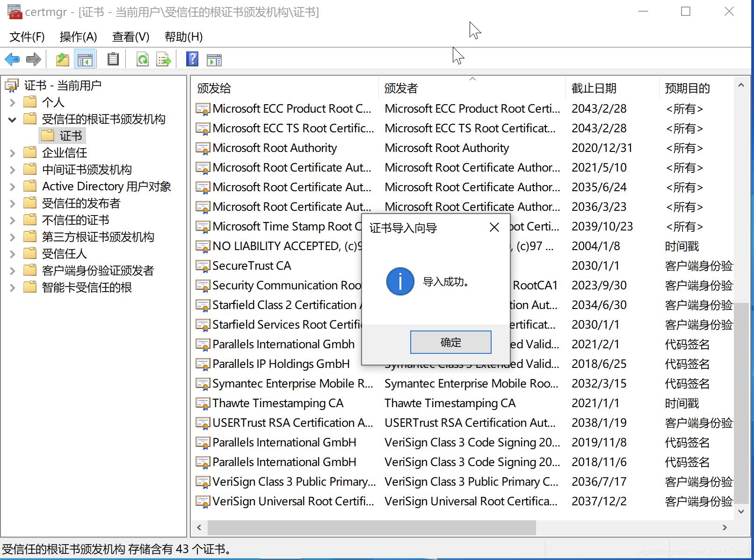
Task: Sort list by 截止日期 column header
Action: [594, 88]
